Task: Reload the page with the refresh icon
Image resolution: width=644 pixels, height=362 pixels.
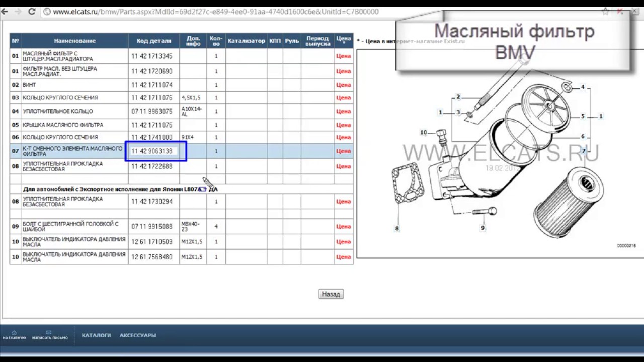Action: click(32, 11)
